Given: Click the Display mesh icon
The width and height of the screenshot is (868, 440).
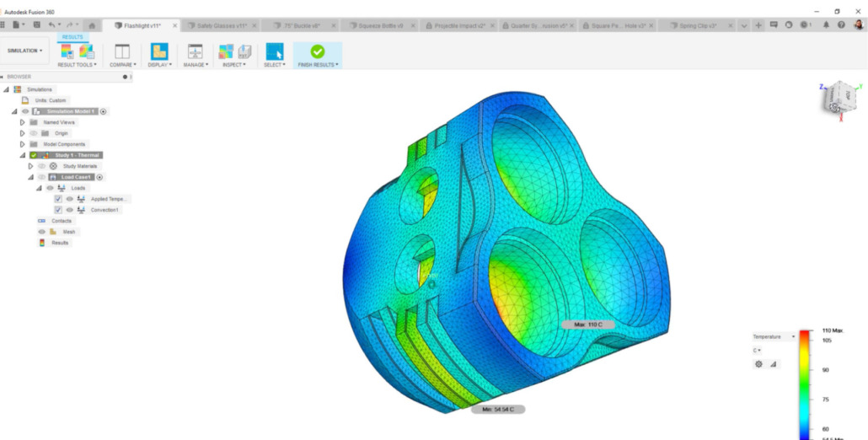Looking at the screenshot, I should point(159,51).
